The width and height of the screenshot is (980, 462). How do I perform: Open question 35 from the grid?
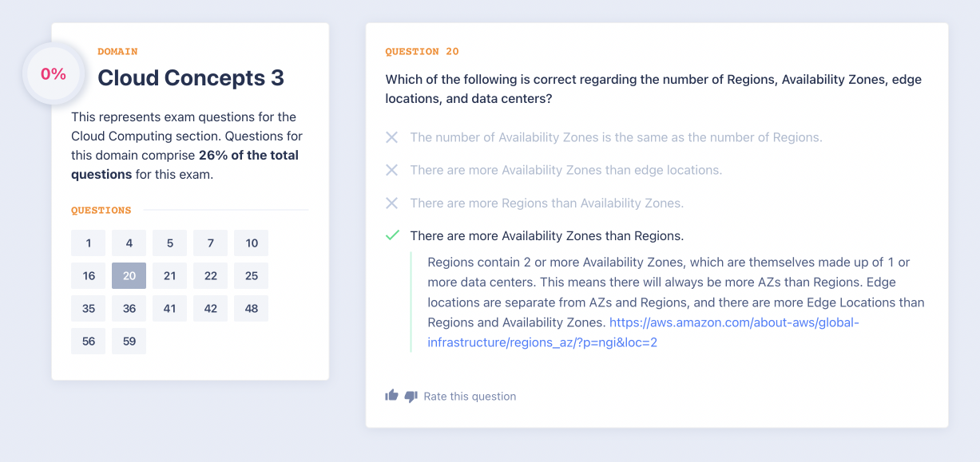click(x=89, y=309)
